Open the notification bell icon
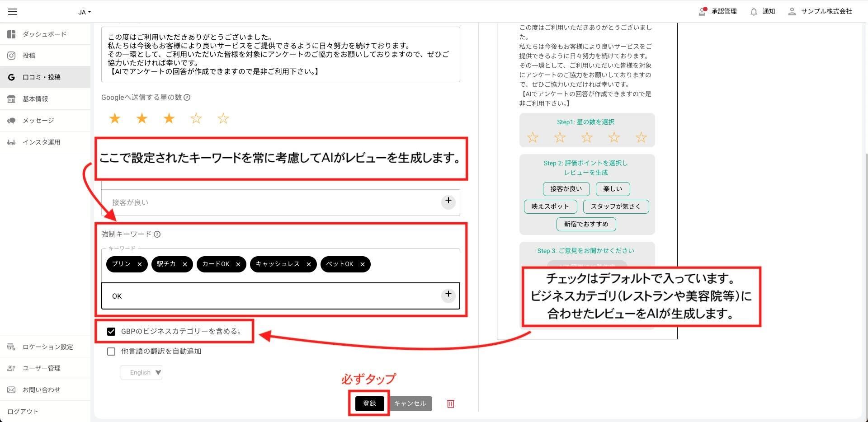 (x=754, y=12)
